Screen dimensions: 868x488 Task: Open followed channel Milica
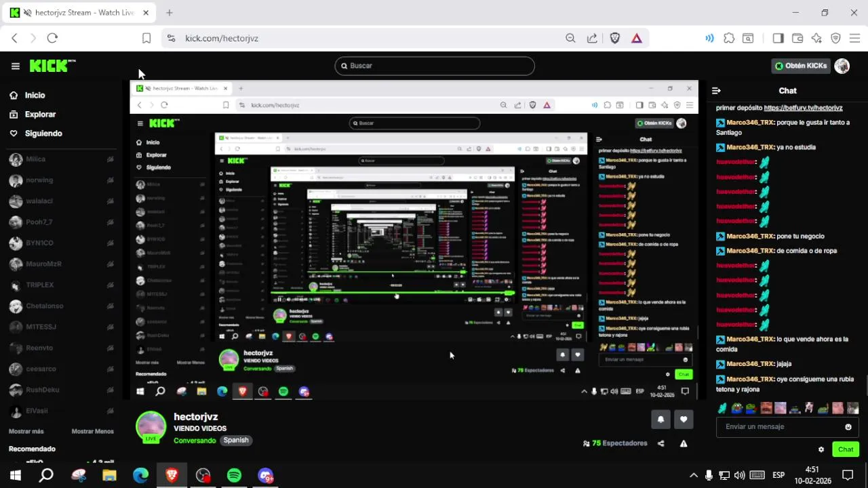pos(61,159)
